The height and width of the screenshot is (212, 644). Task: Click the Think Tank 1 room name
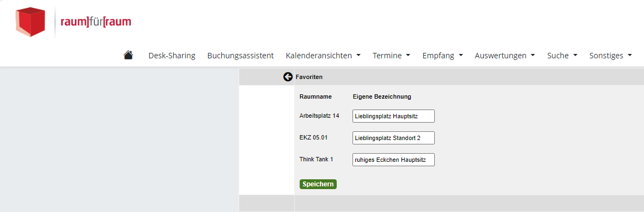click(x=316, y=159)
